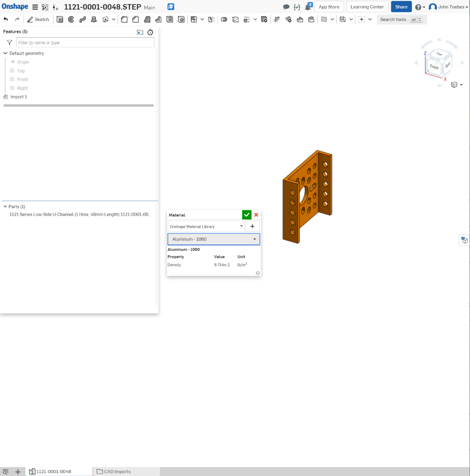The image size is (470, 476).
Task: Select the Loft tool
Action: coord(94,19)
